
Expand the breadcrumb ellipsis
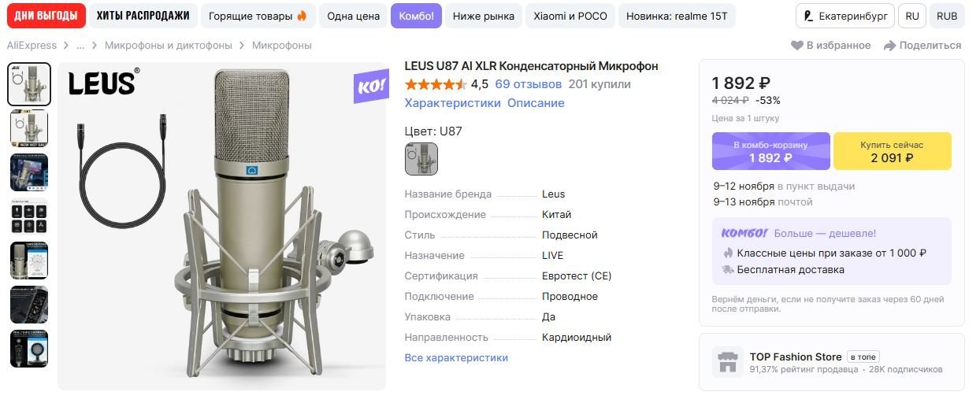(80, 46)
